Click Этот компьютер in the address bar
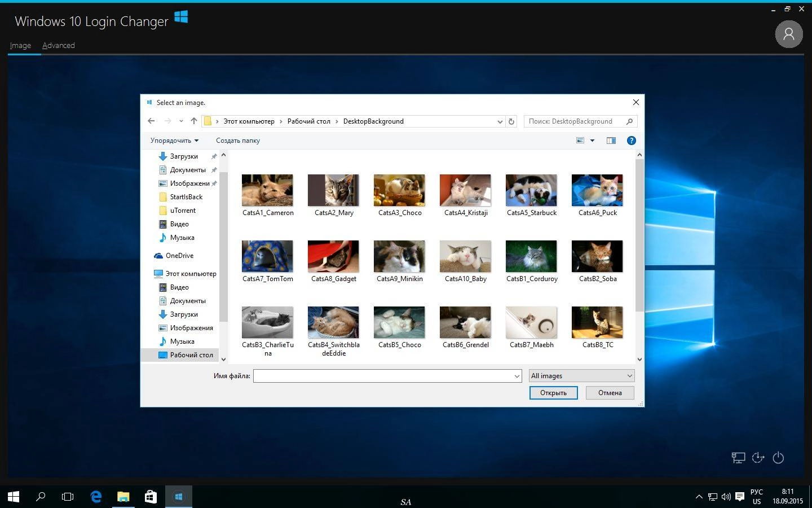Viewport: 812px width, 508px height. tap(249, 121)
